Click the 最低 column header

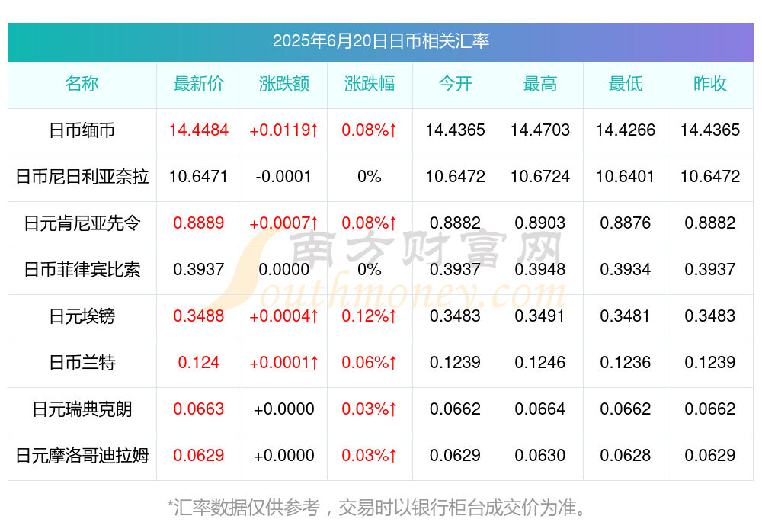pyautogui.click(x=626, y=84)
